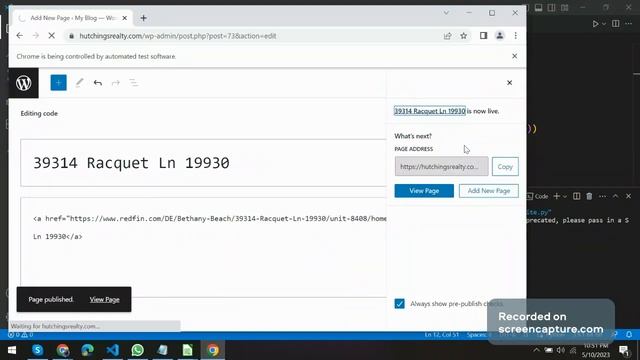The height and width of the screenshot is (360, 640).
Task: Bookmark this tab with star icon
Action: [x=464, y=36]
